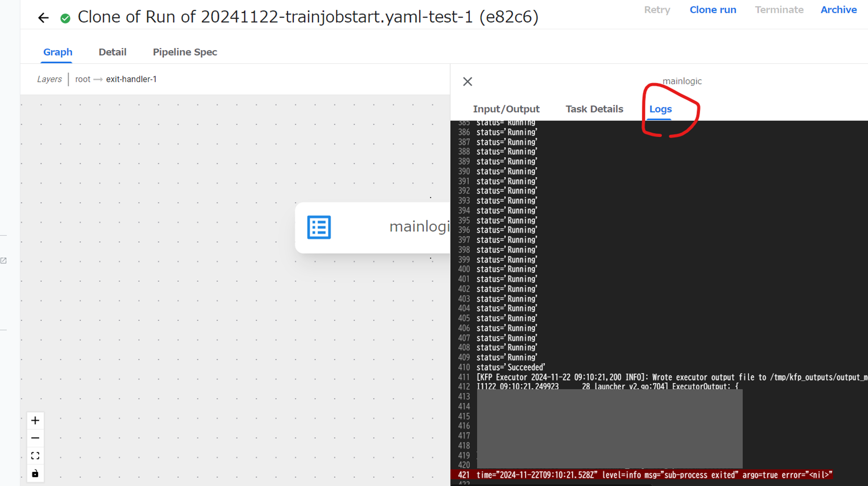Select root in the Layers breadcrumb
Viewport: 868px width, 486px height.
coord(83,79)
